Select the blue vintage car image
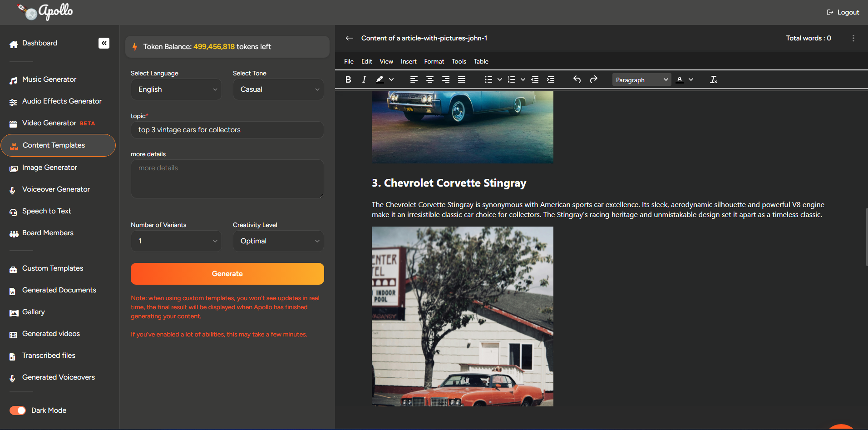 click(x=463, y=127)
